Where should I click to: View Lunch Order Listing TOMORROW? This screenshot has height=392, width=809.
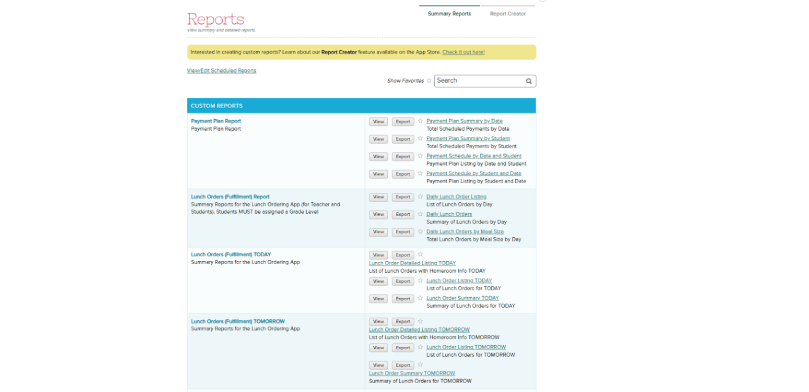pos(378,348)
